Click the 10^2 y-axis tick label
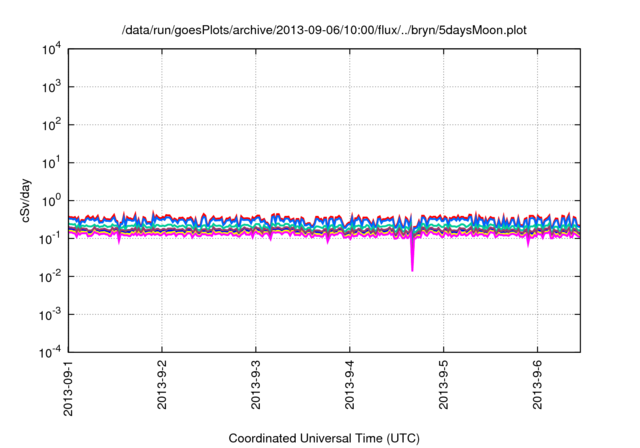The height and width of the screenshot is (448, 640). [x=52, y=125]
